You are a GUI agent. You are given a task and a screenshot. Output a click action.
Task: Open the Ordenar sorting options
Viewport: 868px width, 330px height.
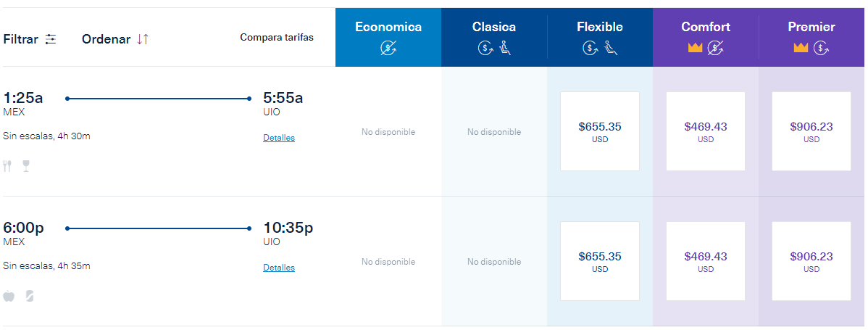point(107,39)
